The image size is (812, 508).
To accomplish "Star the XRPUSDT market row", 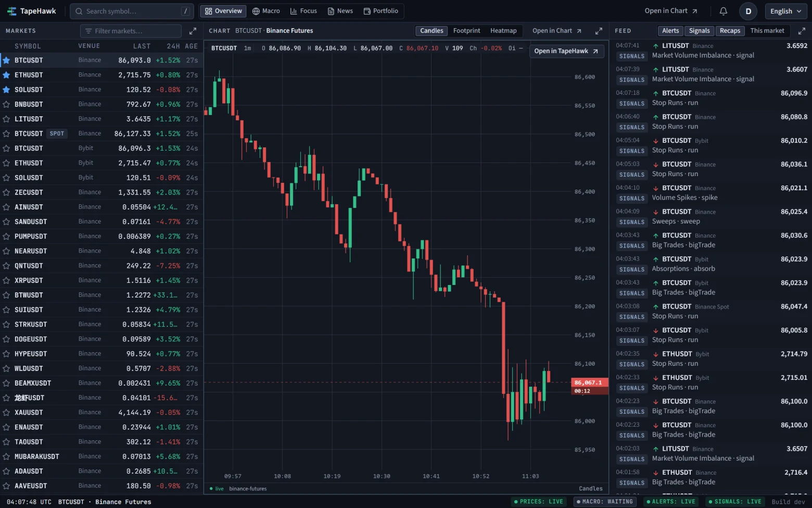I will (x=6, y=280).
